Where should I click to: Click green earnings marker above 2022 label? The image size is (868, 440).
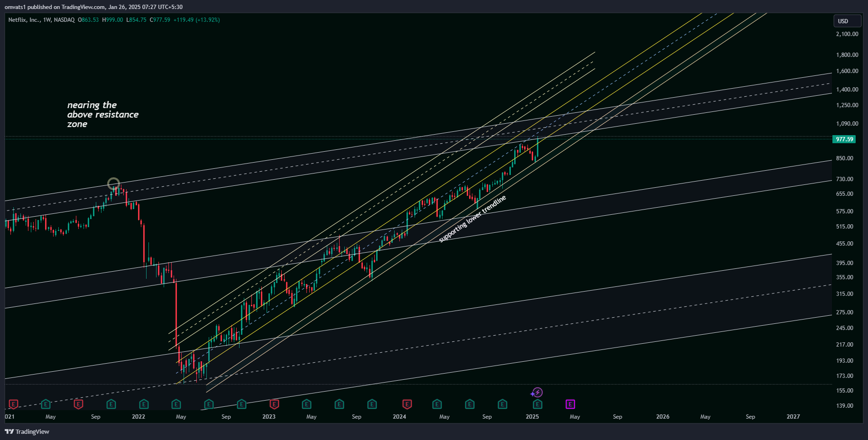(x=144, y=404)
